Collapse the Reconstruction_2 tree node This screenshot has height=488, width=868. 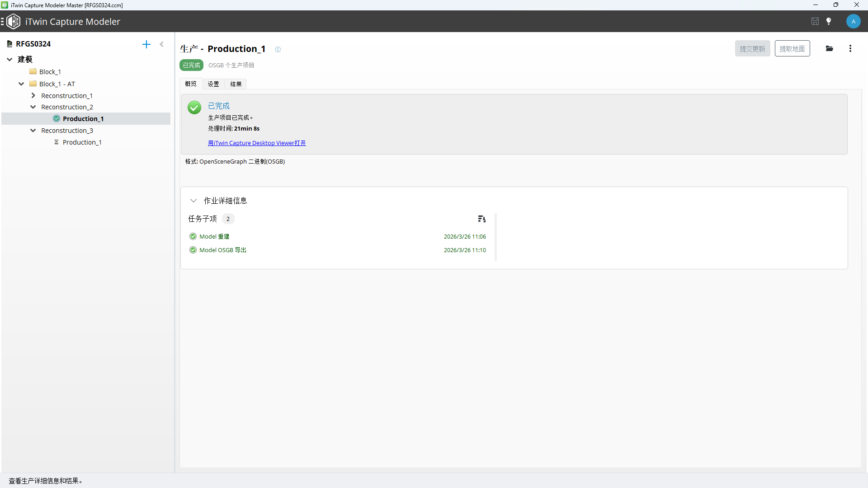pos(33,107)
